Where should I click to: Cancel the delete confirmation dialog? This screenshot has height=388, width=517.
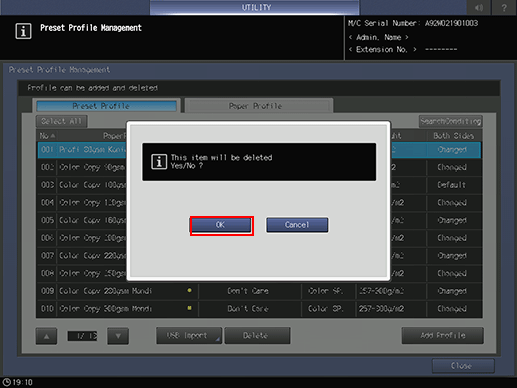click(x=297, y=225)
